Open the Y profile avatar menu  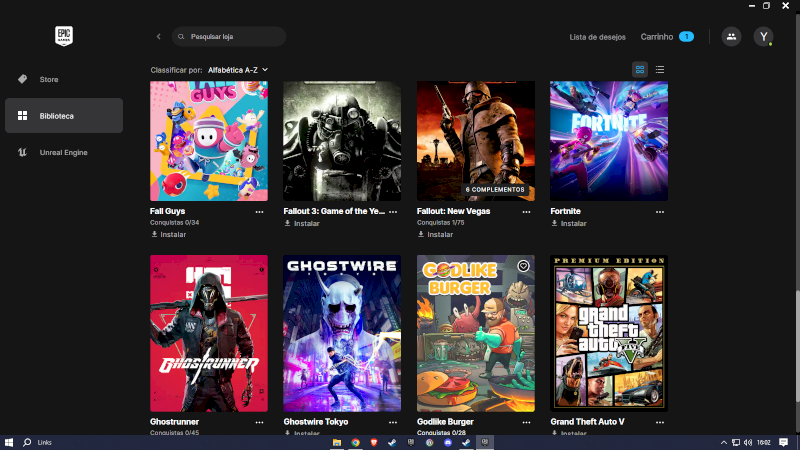(x=763, y=37)
